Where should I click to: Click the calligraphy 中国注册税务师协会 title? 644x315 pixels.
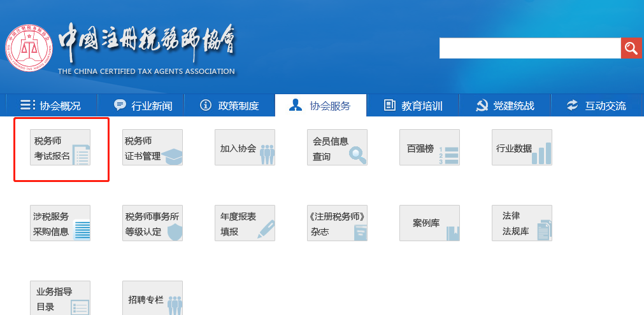pos(147,43)
